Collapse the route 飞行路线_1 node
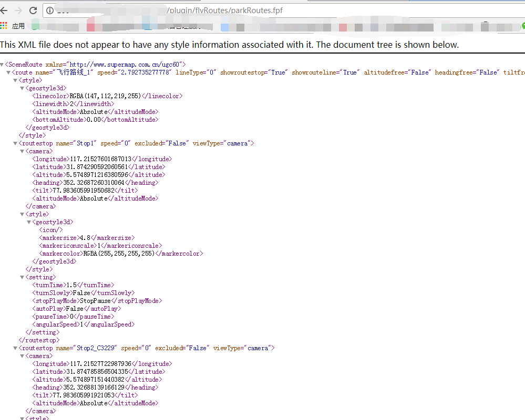525x420 pixels. click(9, 72)
